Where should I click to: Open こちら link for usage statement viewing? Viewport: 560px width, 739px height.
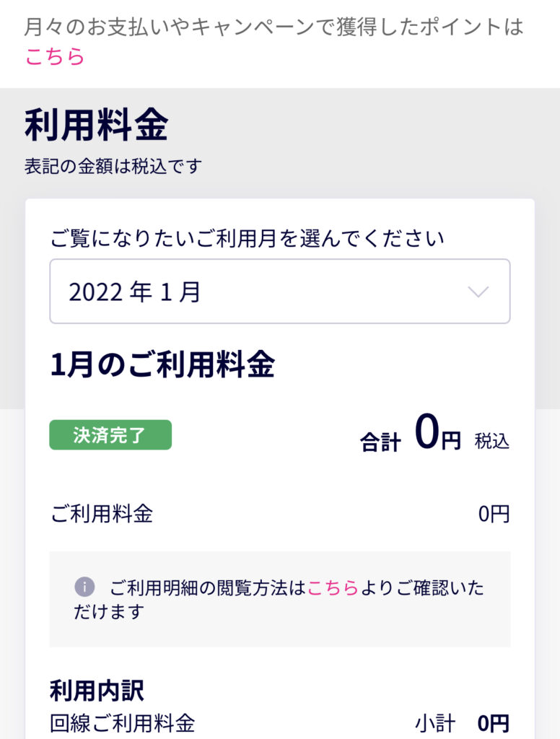[333, 587]
